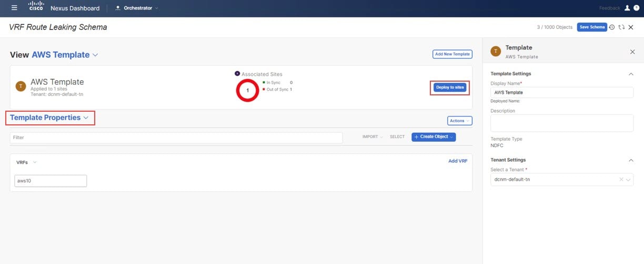The image size is (644, 264).
Task: Collapse the Template Settings section
Action: (x=631, y=74)
